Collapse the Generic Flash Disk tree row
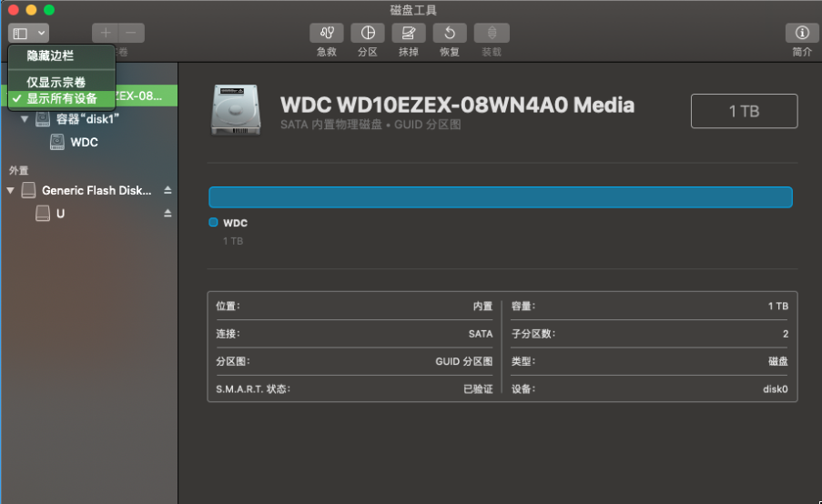Screen dimensions: 822x504 pyautogui.click(x=11, y=191)
